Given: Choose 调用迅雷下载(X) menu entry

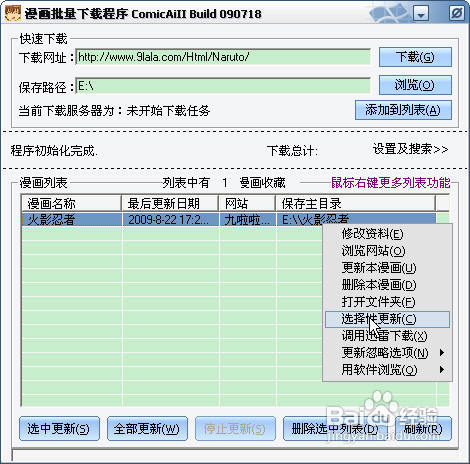Looking at the screenshot, I should pos(387,336).
